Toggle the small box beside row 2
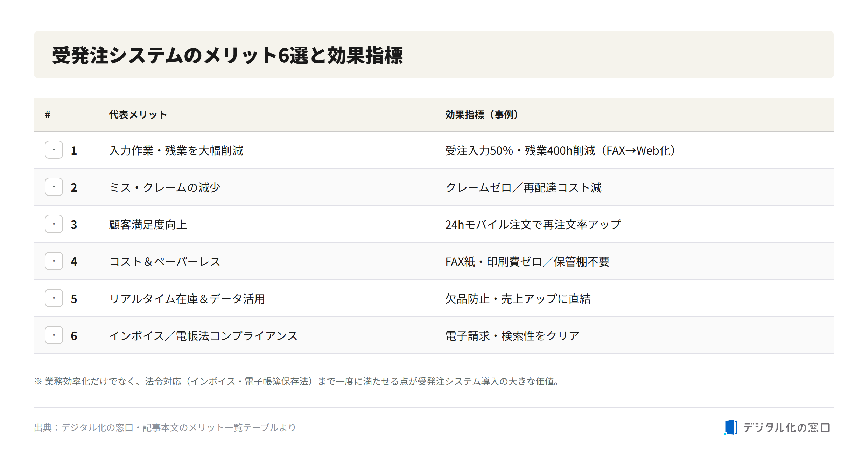 click(54, 187)
